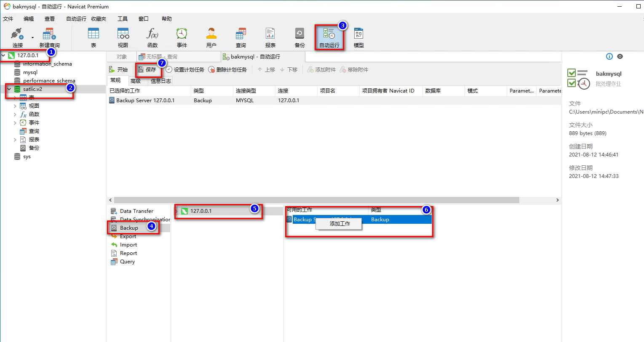Open the 查询 (Query) toolbar icon

click(x=241, y=37)
